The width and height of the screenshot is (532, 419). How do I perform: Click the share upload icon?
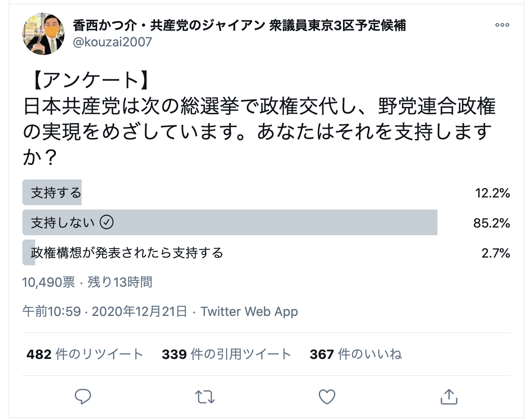449,397
